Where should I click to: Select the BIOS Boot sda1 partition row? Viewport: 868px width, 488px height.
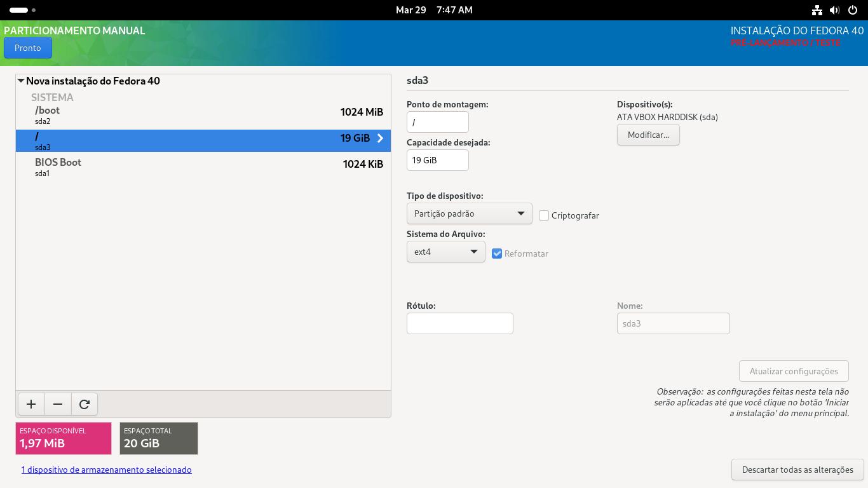(x=203, y=167)
